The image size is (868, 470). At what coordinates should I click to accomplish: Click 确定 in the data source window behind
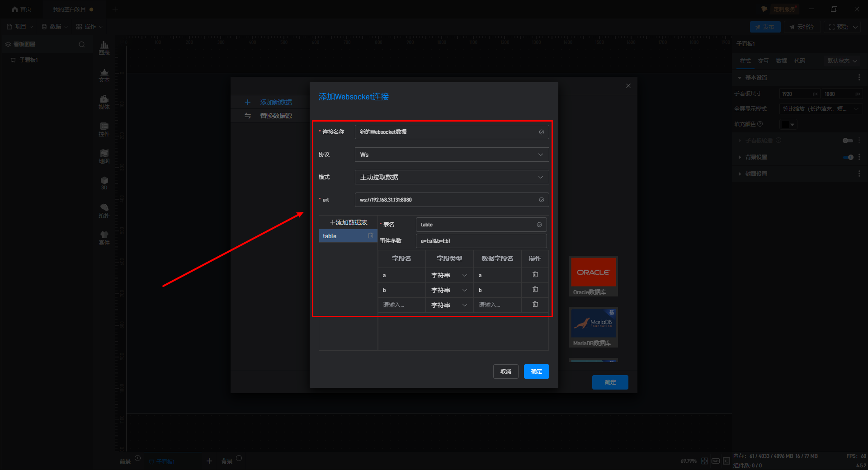click(x=610, y=382)
